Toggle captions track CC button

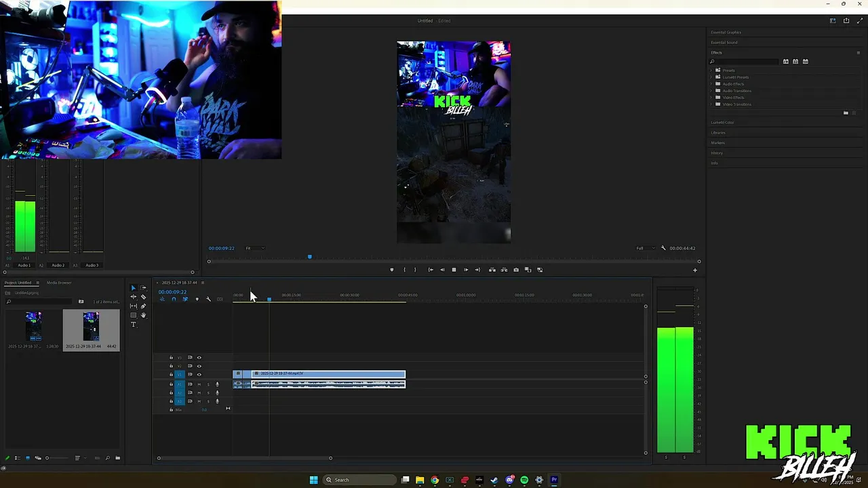pyautogui.click(x=220, y=299)
